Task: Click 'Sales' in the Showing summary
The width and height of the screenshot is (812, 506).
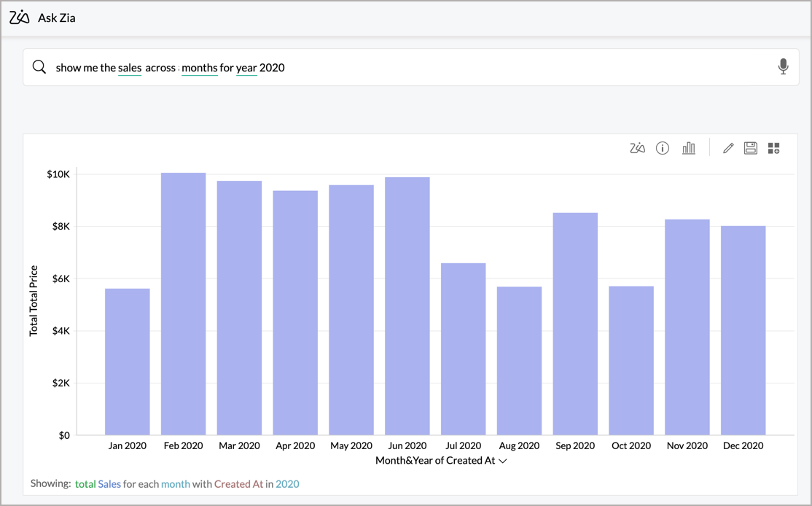Action: click(109, 483)
